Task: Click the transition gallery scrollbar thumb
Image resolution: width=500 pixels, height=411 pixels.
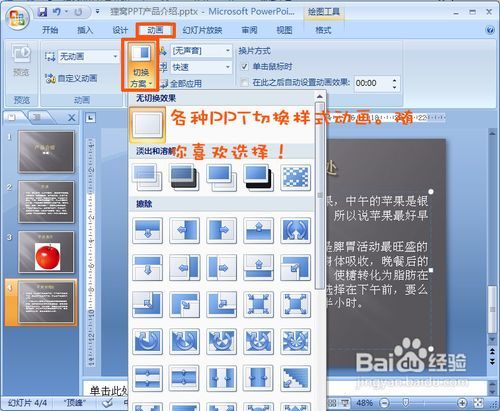Action: point(320,196)
